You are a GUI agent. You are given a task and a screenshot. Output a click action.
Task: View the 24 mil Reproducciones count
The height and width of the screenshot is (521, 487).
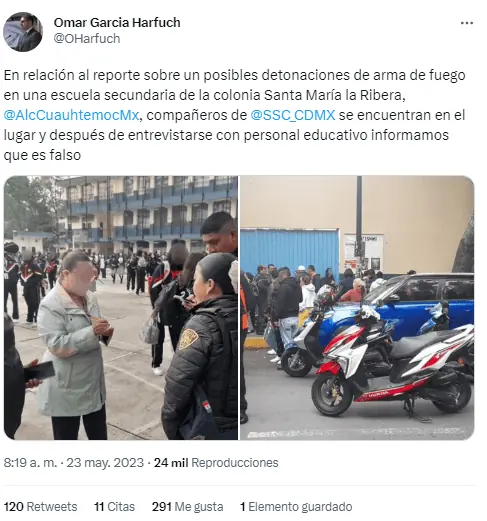216,463
